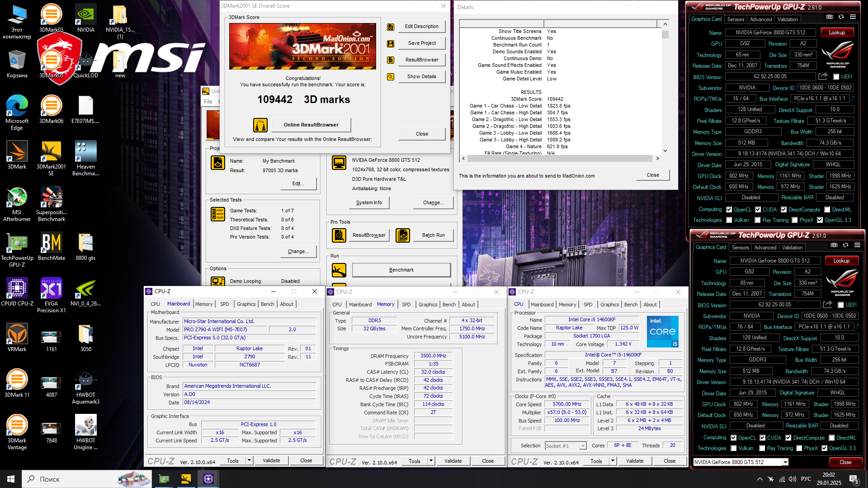Click the Batch Run icon

coord(403,235)
